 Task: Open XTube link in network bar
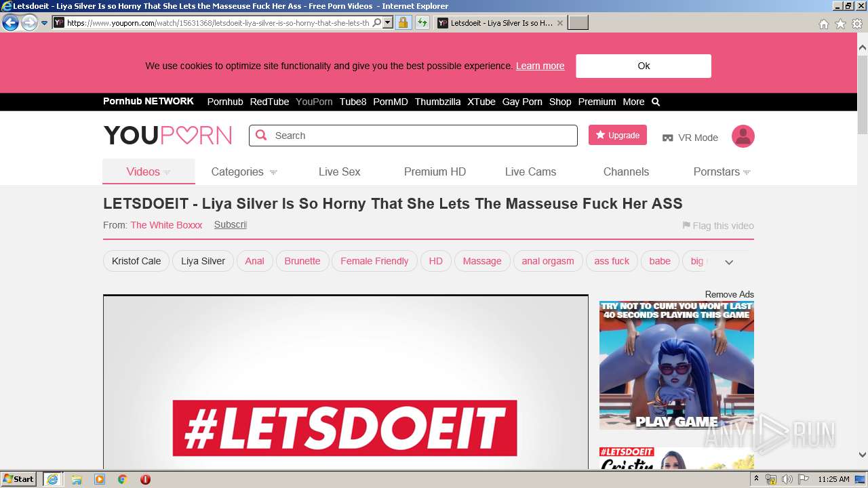(481, 102)
